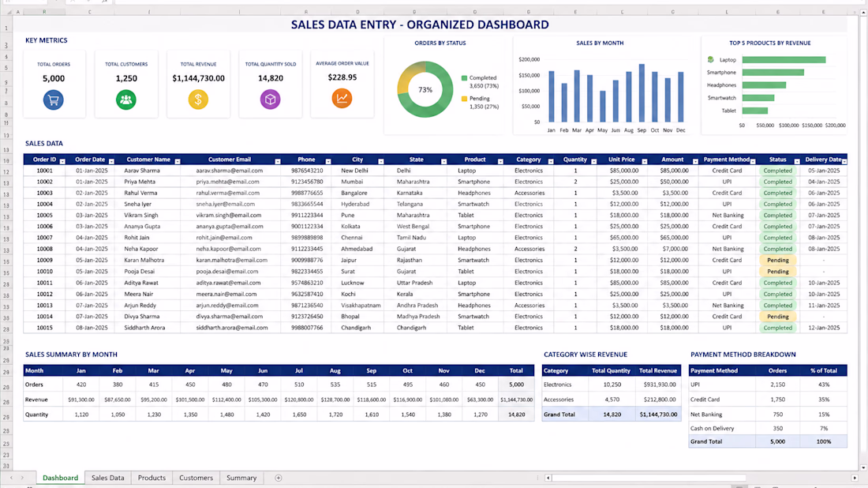868x488 pixels.
Task: Expand the Payment Method filter arrow in Sales Data
Action: point(753,161)
